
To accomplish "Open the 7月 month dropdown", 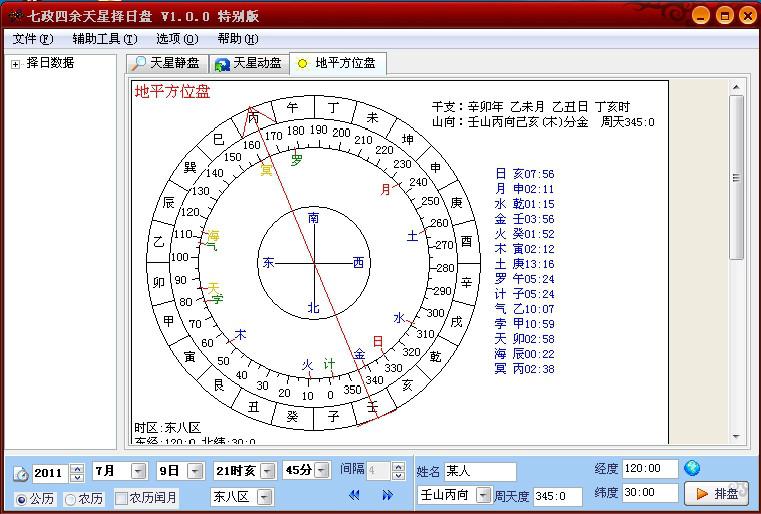I will point(139,471).
